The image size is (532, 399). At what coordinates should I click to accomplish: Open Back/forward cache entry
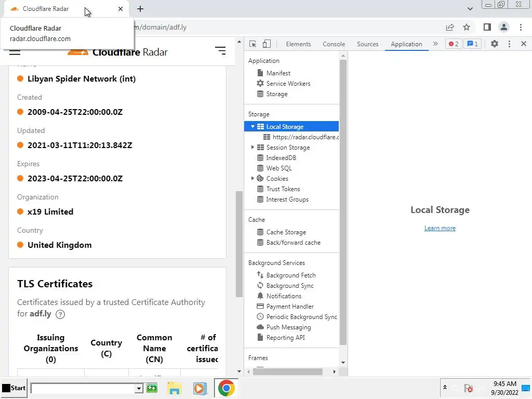(x=293, y=243)
